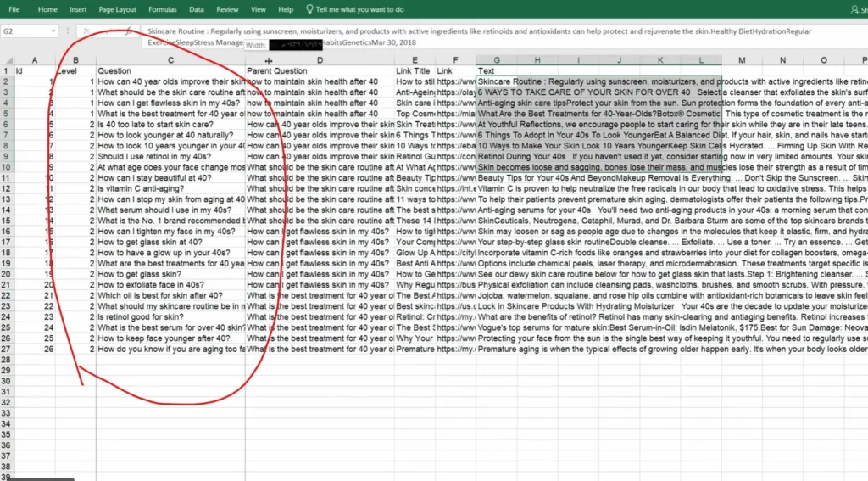
Task: Select cell 'How to keep face younger after 40?'
Action: click(170, 338)
